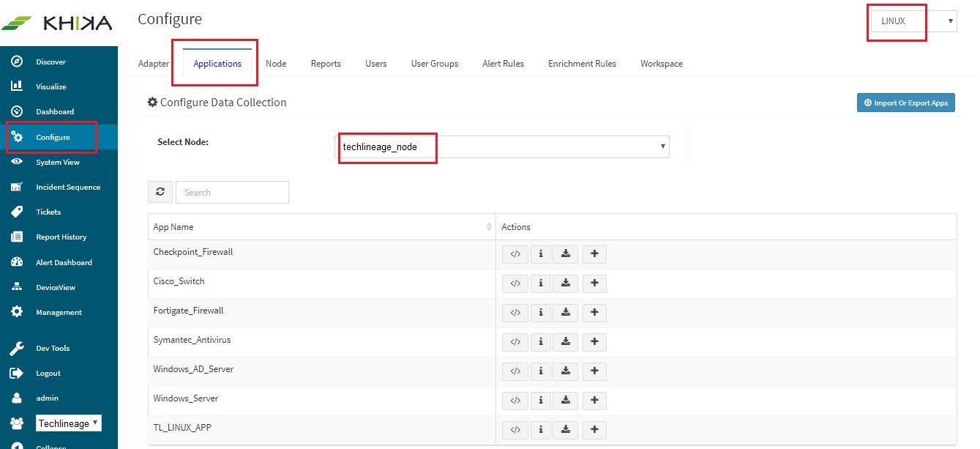
Task: Open the Node tab
Action: pos(276,64)
